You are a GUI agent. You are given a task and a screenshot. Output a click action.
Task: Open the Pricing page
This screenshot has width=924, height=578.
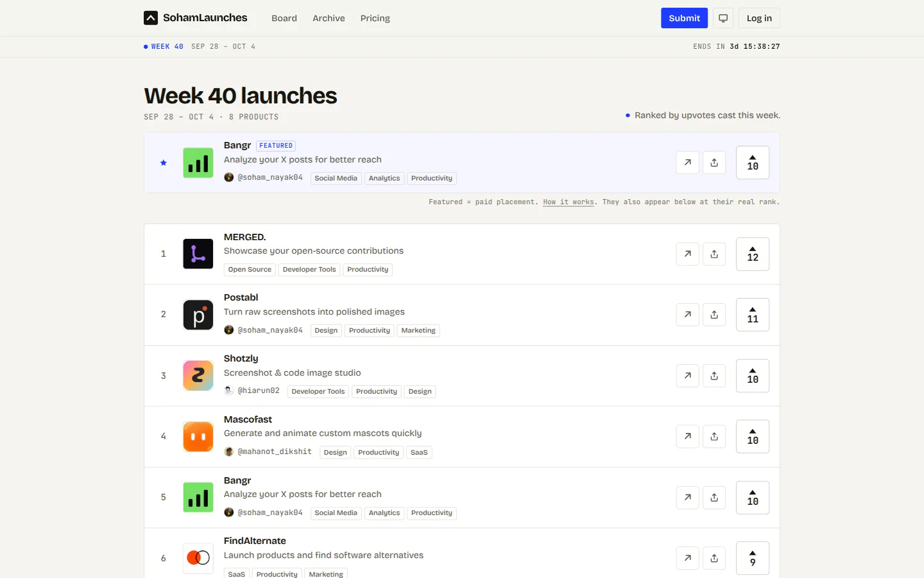[x=375, y=18]
